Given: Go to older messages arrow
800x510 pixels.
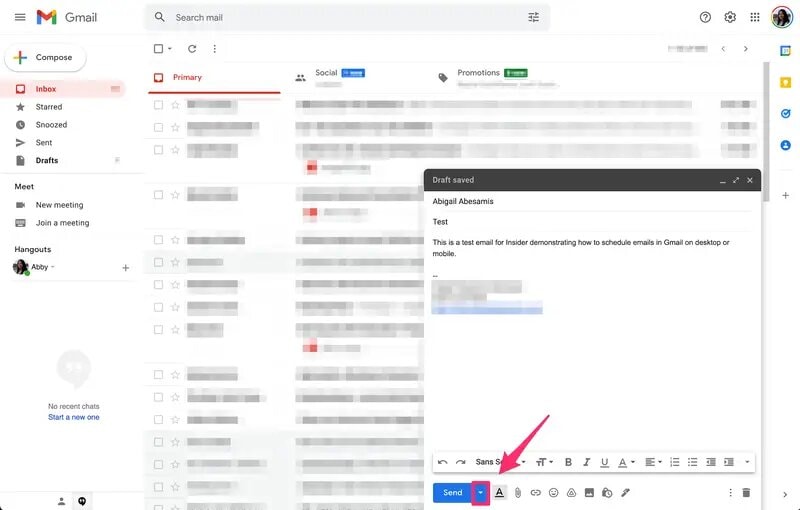Looking at the screenshot, I should click(x=745, y=48).
